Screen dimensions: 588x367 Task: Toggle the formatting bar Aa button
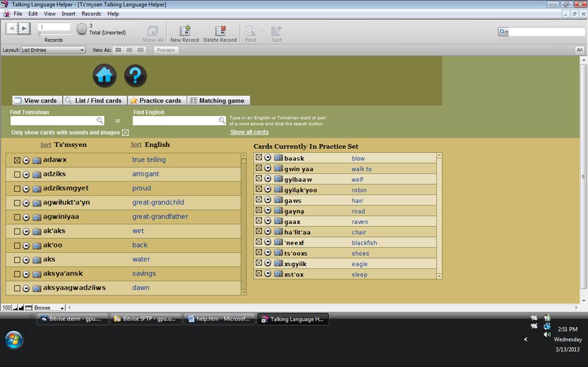pyautogui.click(x=579, y=50)
